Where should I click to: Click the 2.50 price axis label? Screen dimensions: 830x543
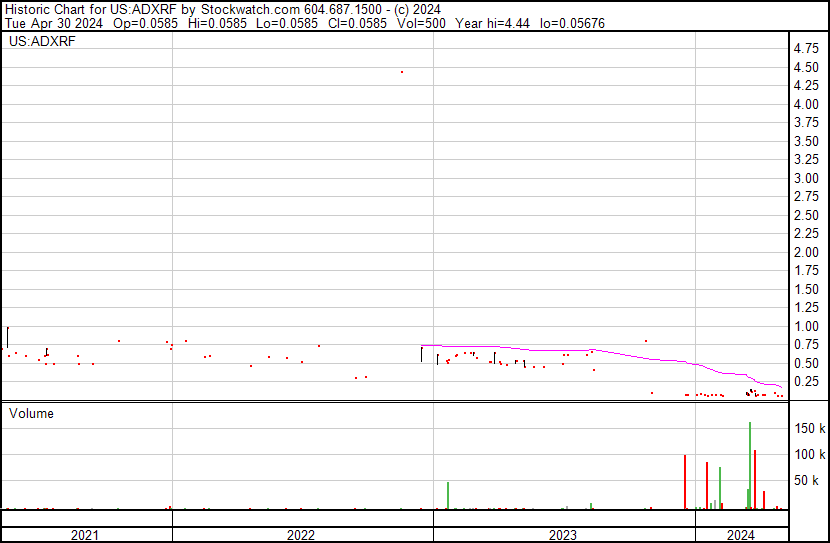tap(806, 215)
